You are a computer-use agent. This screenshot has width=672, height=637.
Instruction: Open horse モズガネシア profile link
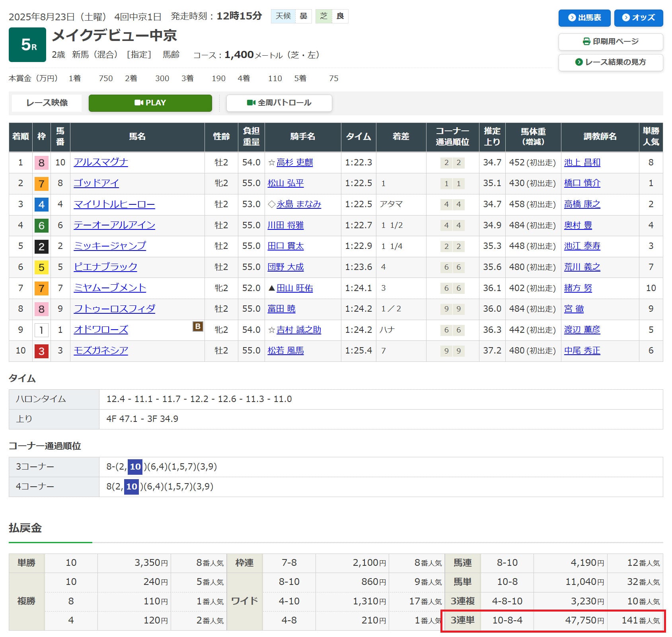pyautogui.click(x=101, y=351)
